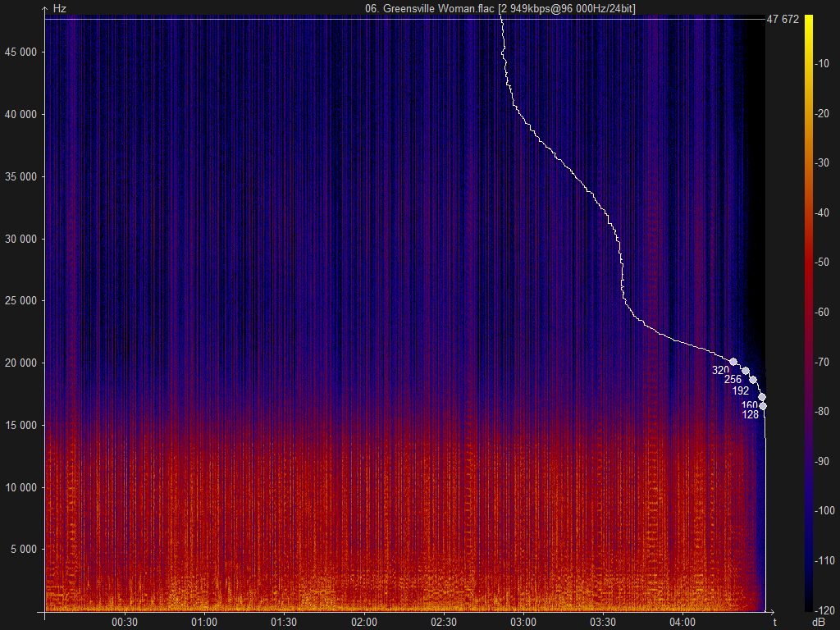Click the 320 kbps cutoff marker dot
840x630 pixels.
click(733, 362)
